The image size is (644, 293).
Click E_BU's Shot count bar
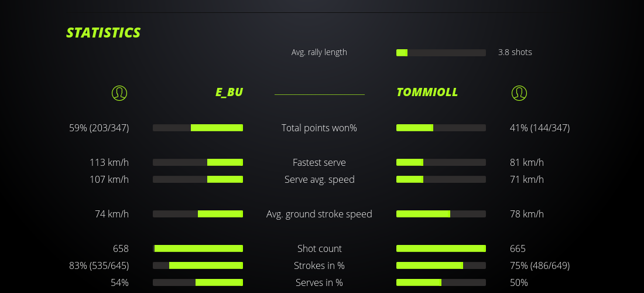(x=198, y=248)
